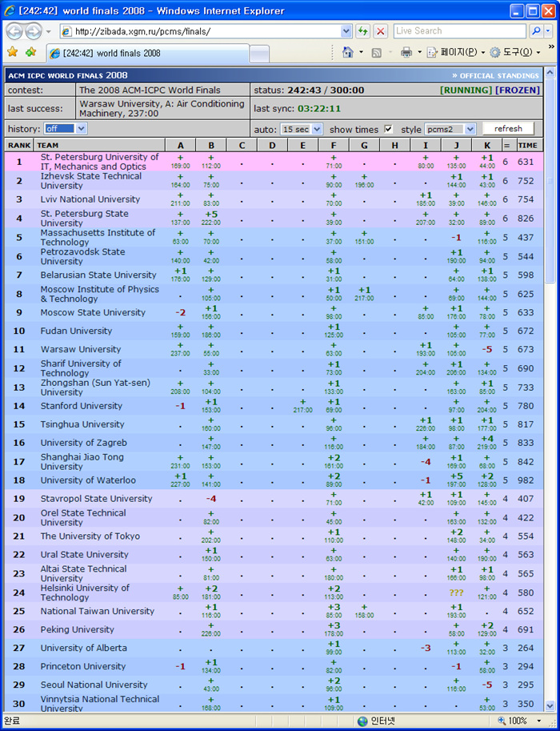This screenshot has width=560, height=731.
Task: Open RSS feeds icon
Action: pos(377,53)
